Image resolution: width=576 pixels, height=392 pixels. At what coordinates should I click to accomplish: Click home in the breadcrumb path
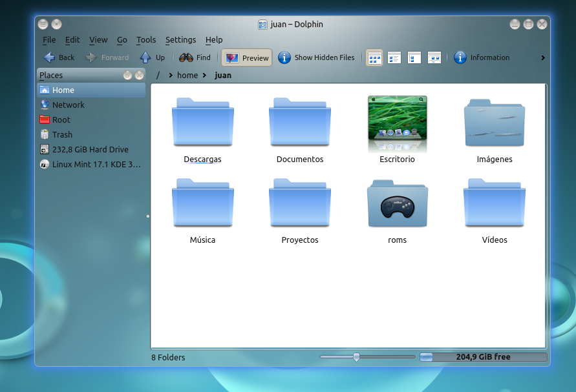tap(187, 76)
